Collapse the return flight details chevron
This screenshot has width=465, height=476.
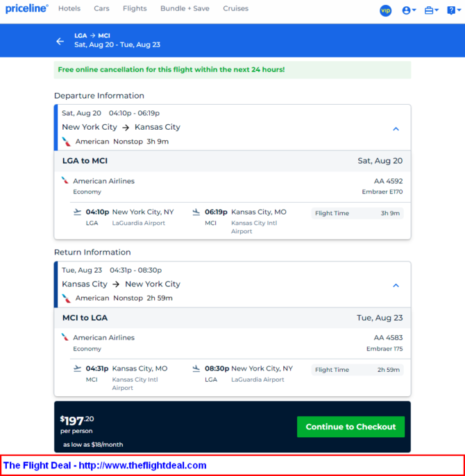point(396,285)
